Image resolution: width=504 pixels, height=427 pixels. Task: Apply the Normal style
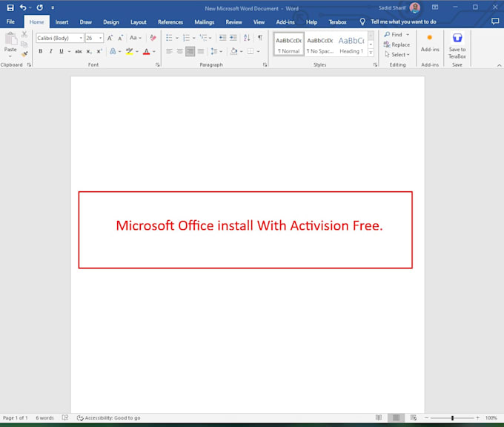288,44
